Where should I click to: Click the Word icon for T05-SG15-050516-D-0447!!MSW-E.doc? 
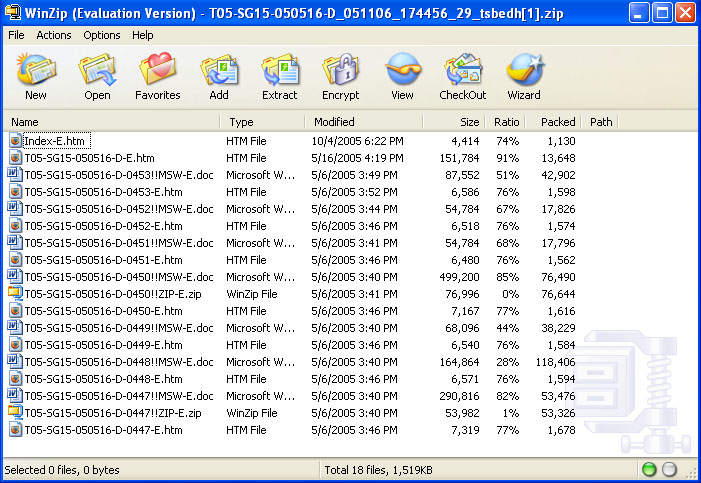click(x=15, y=396)
